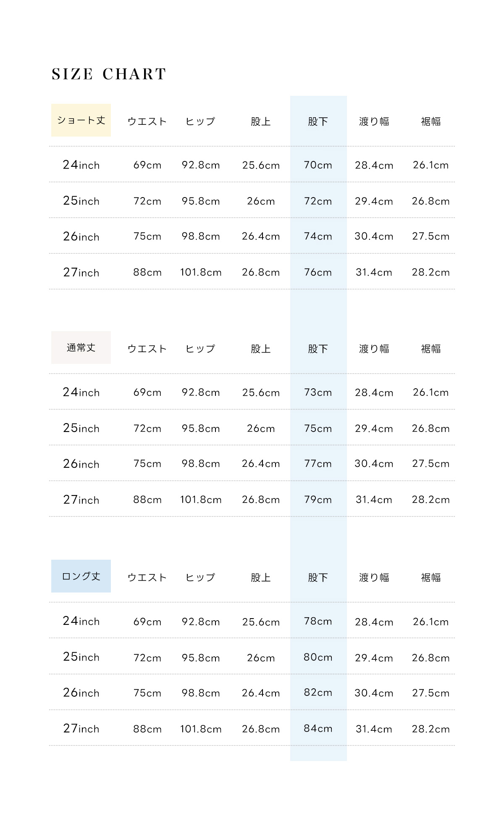504x827 pixels.
Task: Select the ロング丈 section label
Action: [x=81, y=576]
